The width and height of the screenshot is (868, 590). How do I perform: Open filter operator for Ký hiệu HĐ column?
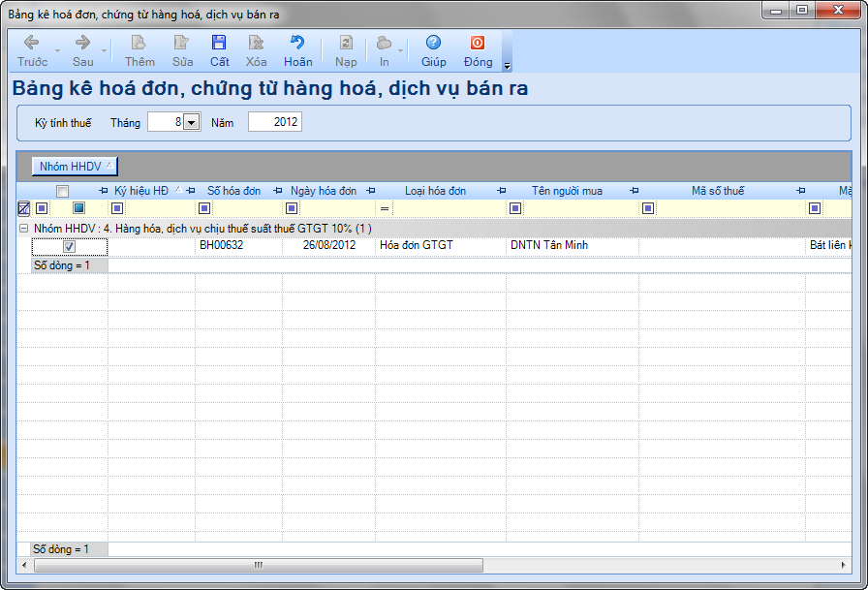[x=117, y=208]
